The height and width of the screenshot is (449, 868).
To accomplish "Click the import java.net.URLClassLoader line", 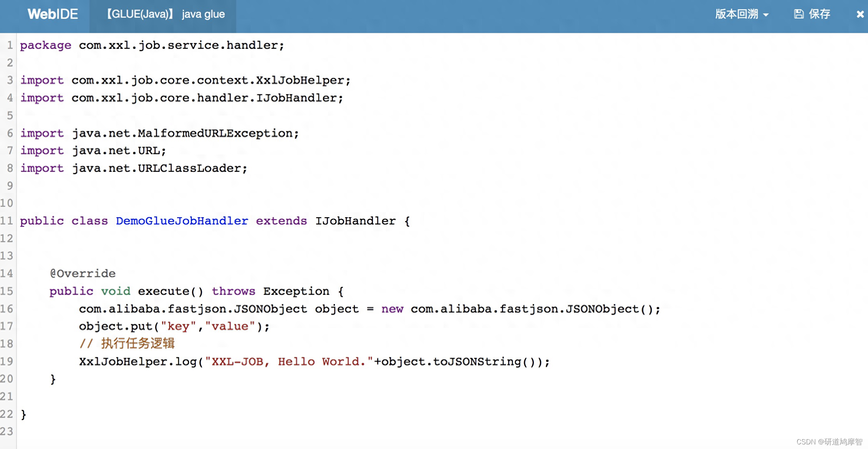I will coord(134,168).
